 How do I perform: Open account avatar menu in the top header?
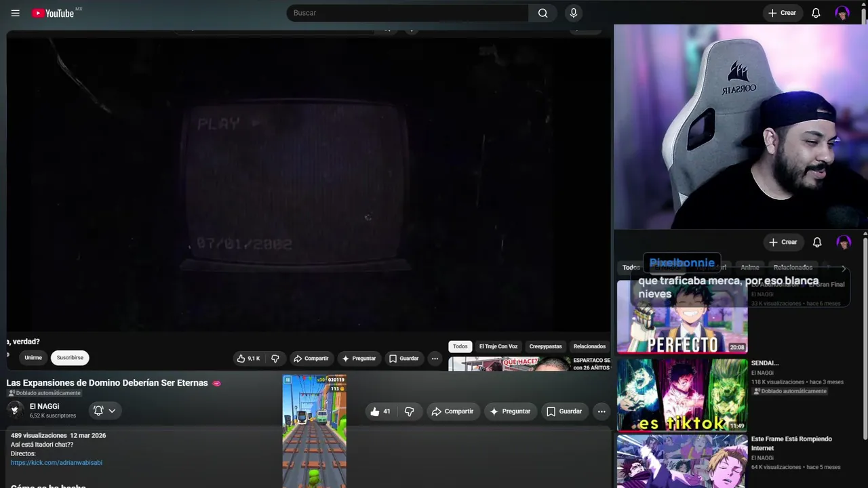tap(842, 13)
